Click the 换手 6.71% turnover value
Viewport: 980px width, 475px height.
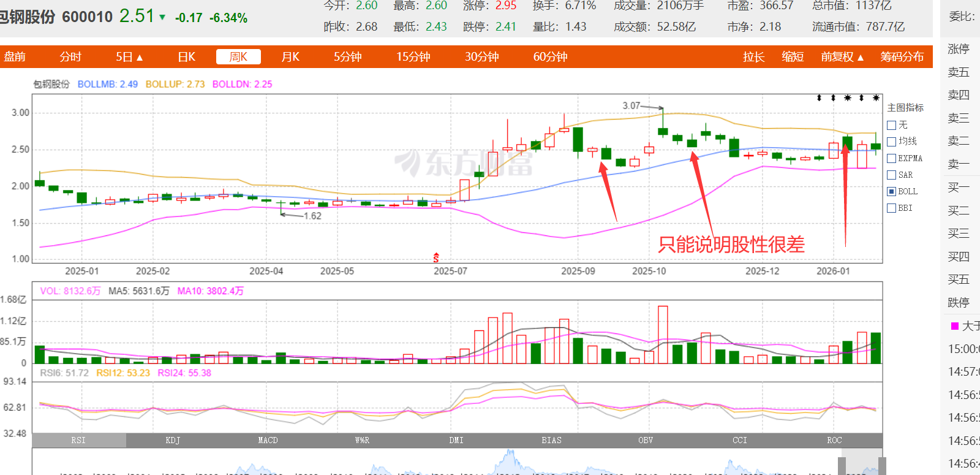[564, 6]
